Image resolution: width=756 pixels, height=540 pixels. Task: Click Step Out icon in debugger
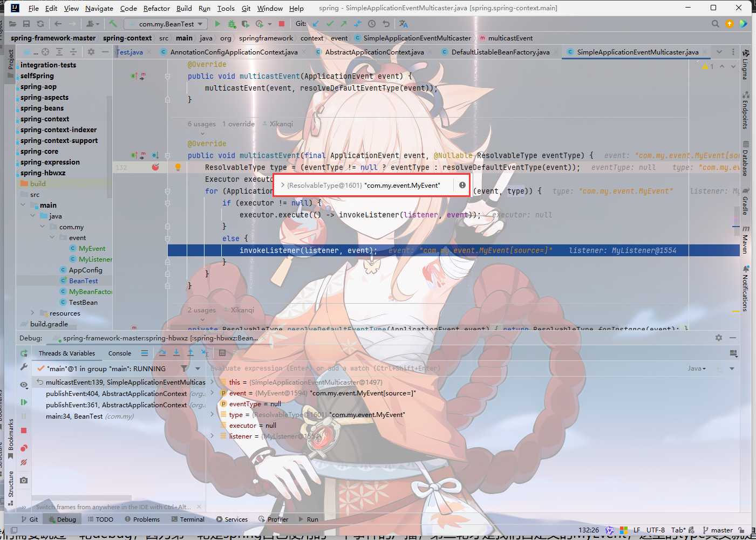coord(190,353)
